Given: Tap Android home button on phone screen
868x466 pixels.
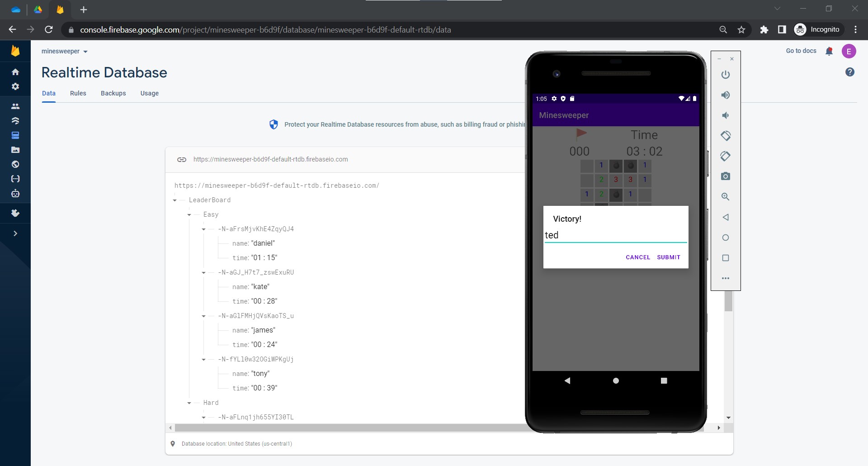Looking at the screenshot, I should click(x=616, y=381).
